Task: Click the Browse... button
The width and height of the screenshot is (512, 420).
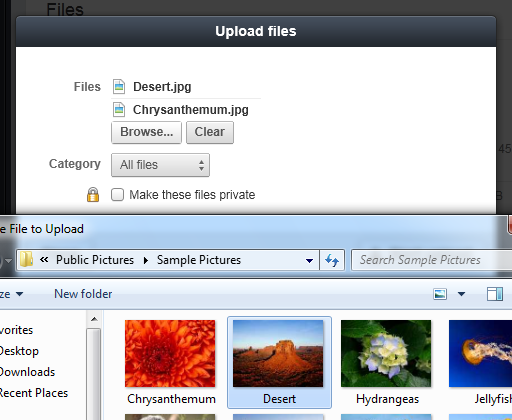Action: (x=146, y=132)
